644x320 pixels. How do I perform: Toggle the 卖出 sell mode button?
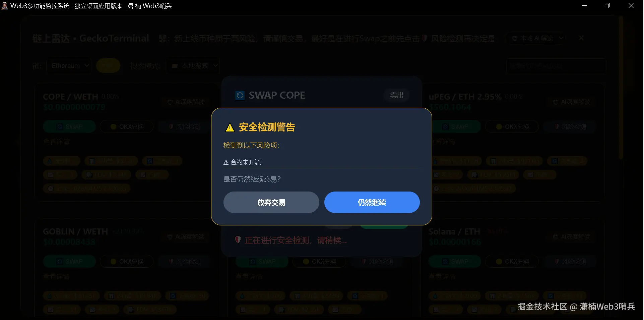click(x=396, y=95)
